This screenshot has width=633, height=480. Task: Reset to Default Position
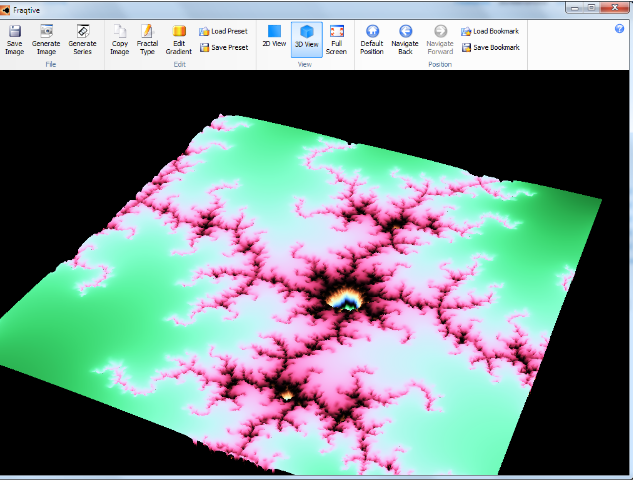pyautogui.click(x=372, y=39)
